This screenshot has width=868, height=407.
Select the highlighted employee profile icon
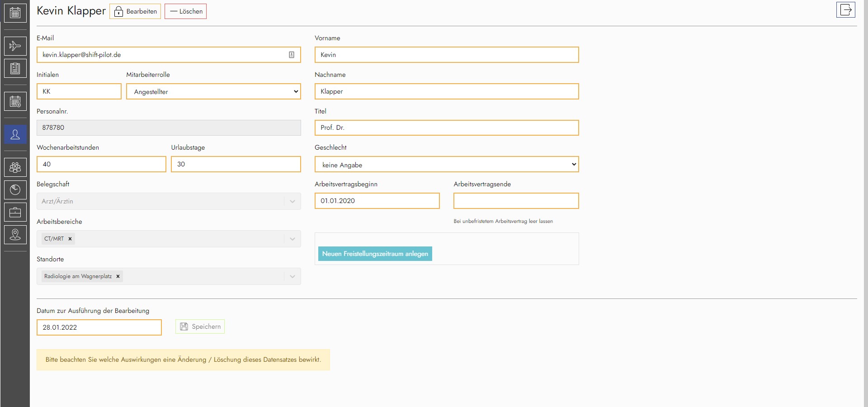pyautogui.click(x=15, y=134)
